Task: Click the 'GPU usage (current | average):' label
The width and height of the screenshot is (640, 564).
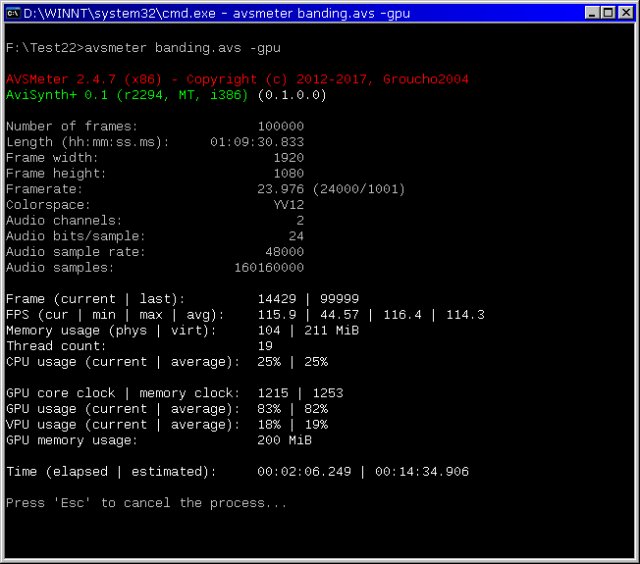Action: [123, 409]
